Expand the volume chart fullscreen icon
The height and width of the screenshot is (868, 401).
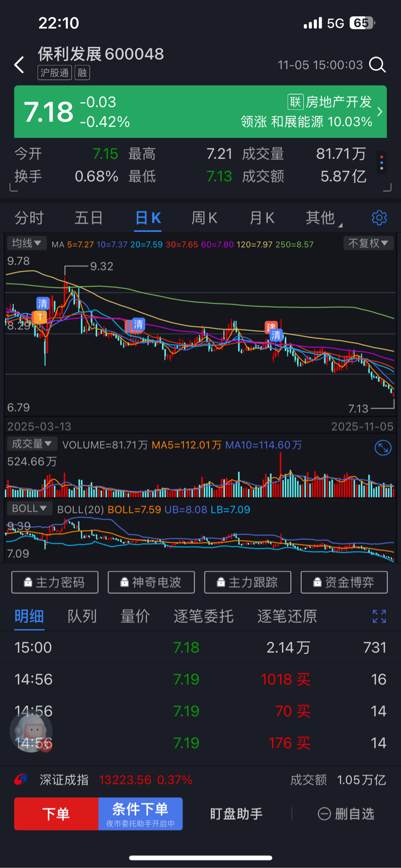click(x=383, y=448)
